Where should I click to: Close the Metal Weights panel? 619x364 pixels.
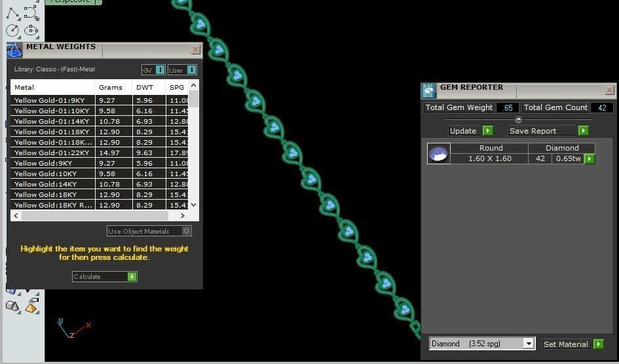point(195,49)
